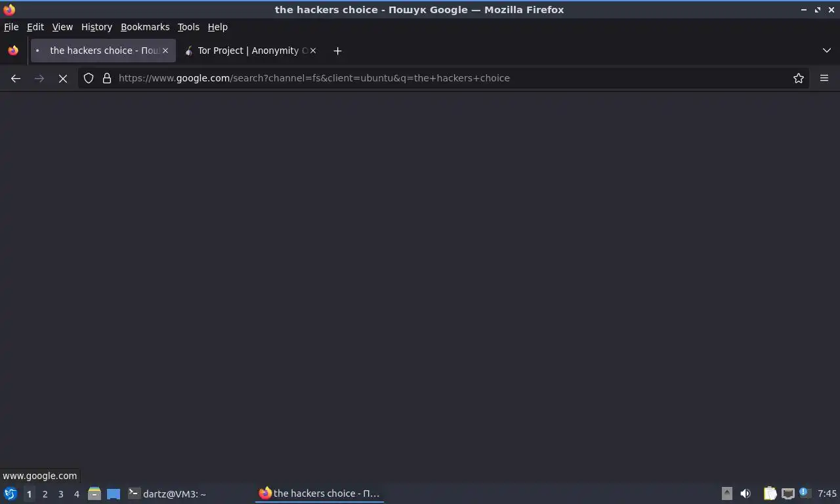Select workspace 1 in pager
Image resolution: width=840 pixels, height=504 pixels.
(x=30, y=494)
